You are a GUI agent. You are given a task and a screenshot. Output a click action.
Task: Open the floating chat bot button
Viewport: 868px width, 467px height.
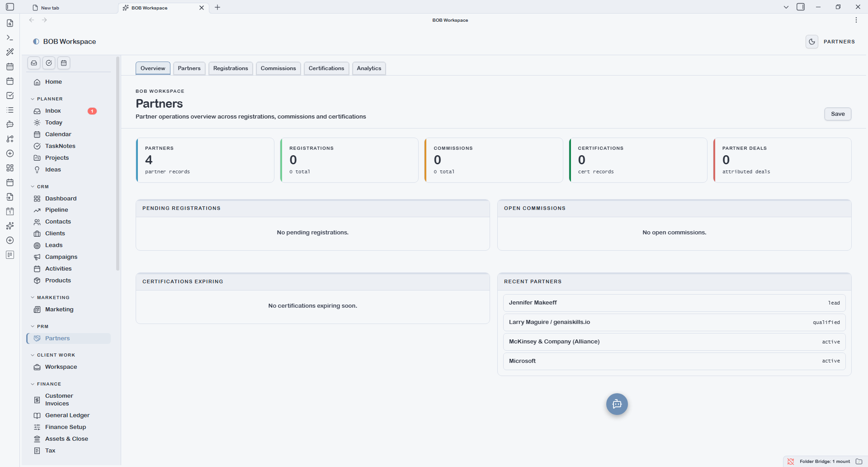click(x=617, y=404)
